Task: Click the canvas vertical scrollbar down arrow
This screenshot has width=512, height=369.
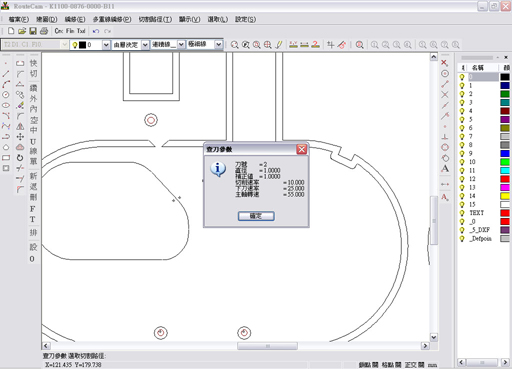Action: click(433, 337)
